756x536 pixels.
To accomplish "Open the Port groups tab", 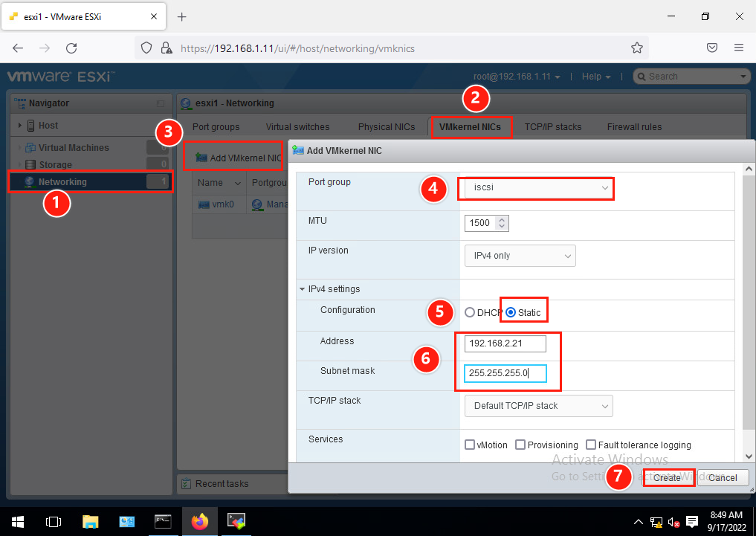I will pyautogui.click(x=216, y=126).
